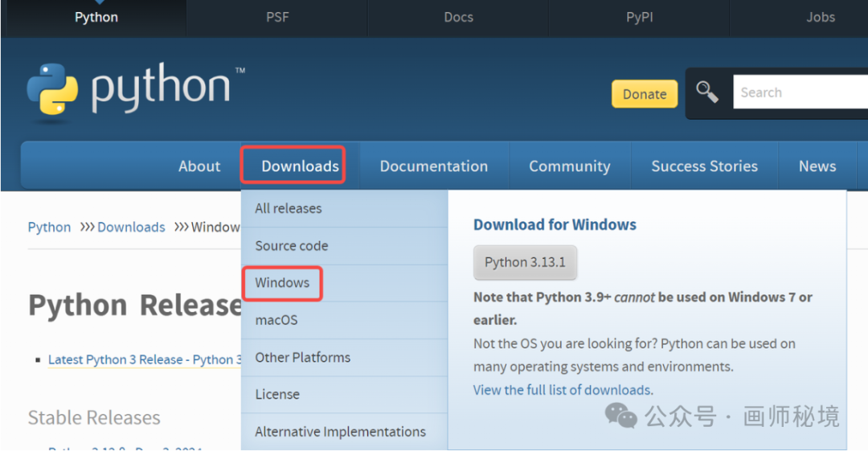Open Latest Python 3 Release link
The image size is (868, 451).
[145, 359]
